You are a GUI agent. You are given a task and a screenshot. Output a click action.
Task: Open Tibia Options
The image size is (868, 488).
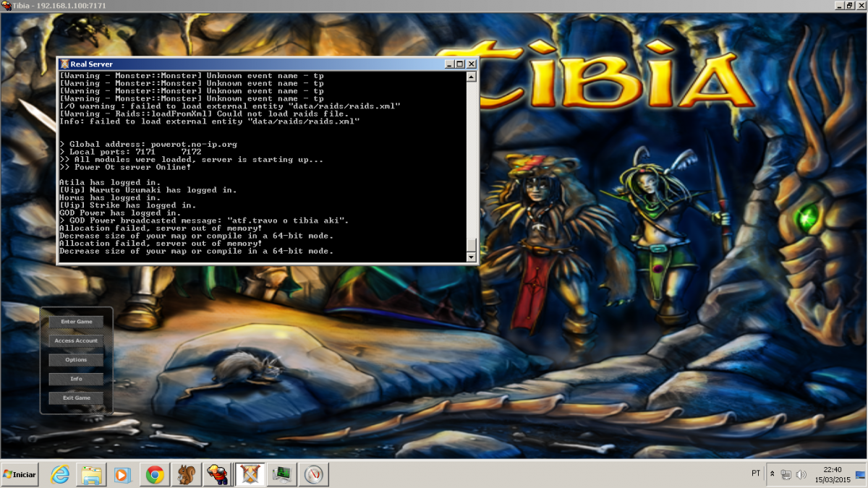pyautogui.click(x=76, y=360)
